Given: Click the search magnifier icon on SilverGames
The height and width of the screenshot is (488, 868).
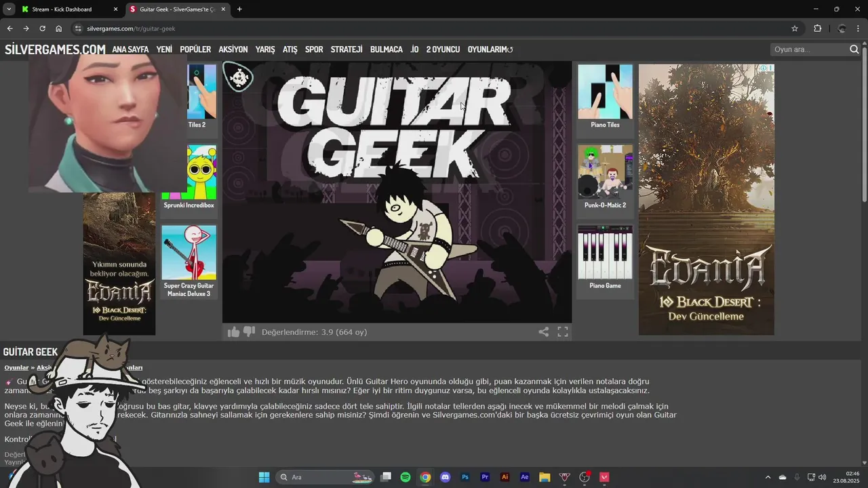Looking at the screenshot, I should pyautogui.click(x=854, y=49).
